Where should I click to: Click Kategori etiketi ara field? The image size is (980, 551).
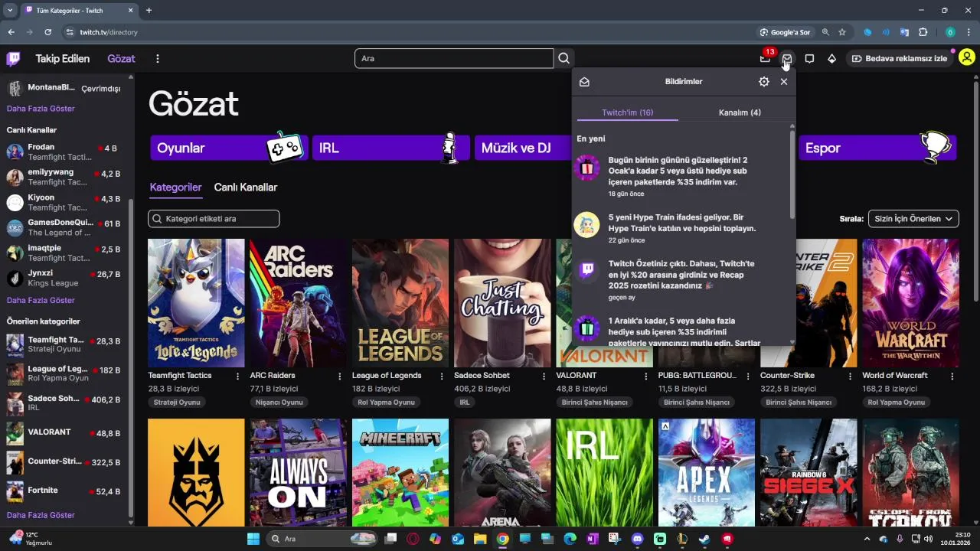pos(214,219)
